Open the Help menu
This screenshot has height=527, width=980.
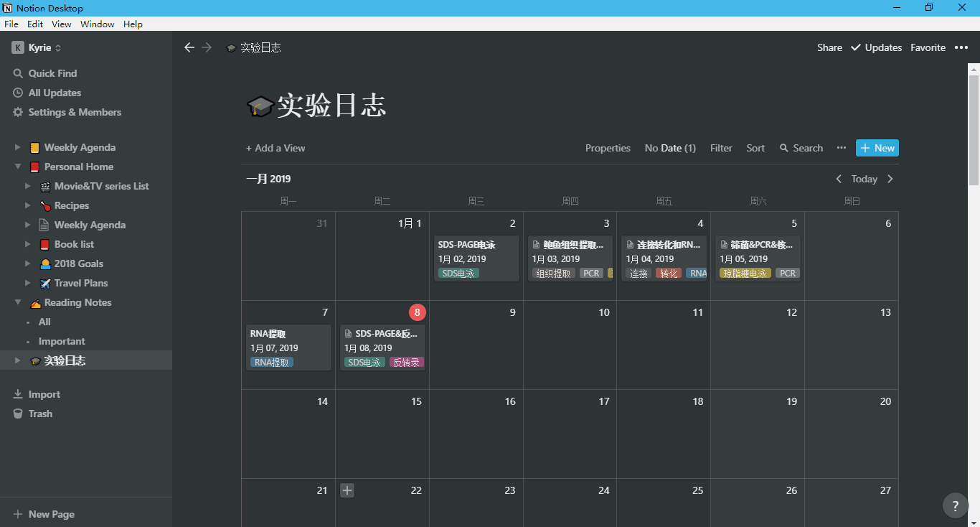133,24
